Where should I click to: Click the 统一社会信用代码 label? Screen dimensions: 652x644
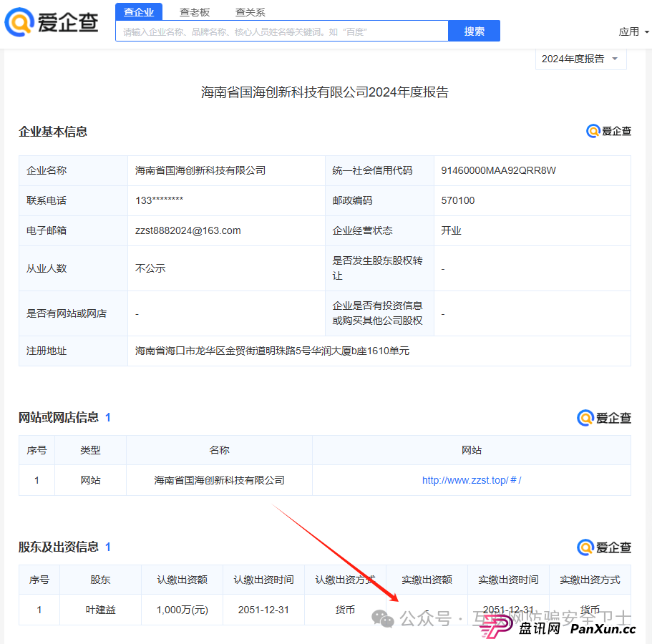[x=372, y=170]
